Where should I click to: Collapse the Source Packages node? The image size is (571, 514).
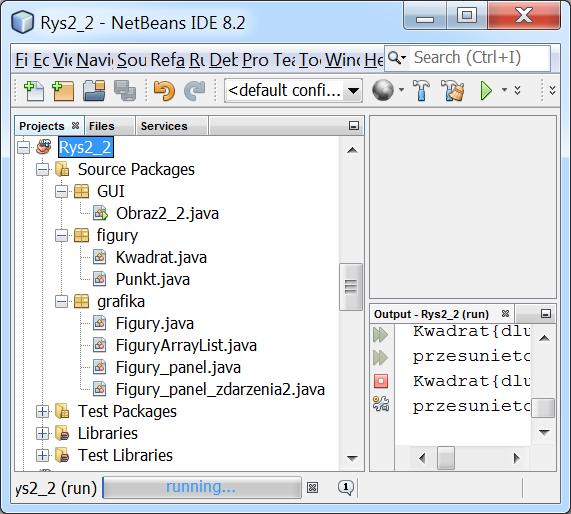tap(43, 169)
